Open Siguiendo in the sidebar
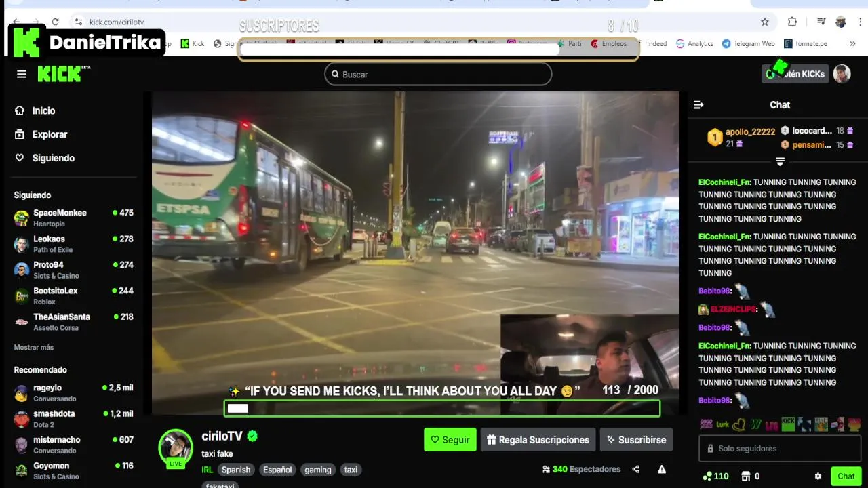 tap(45, 158)
